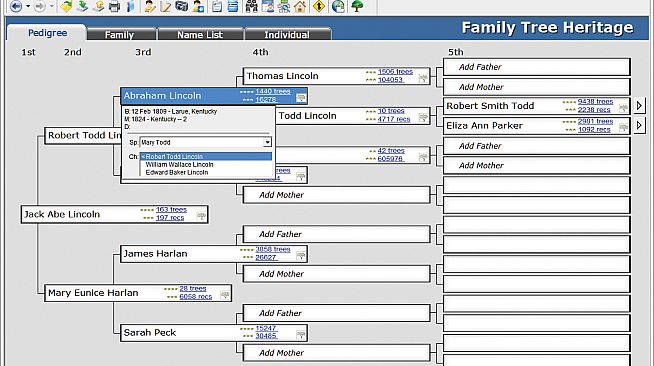654x366 pixels.
Task: Go back with the blue back arrow
Action: click(x=16, y=6)
